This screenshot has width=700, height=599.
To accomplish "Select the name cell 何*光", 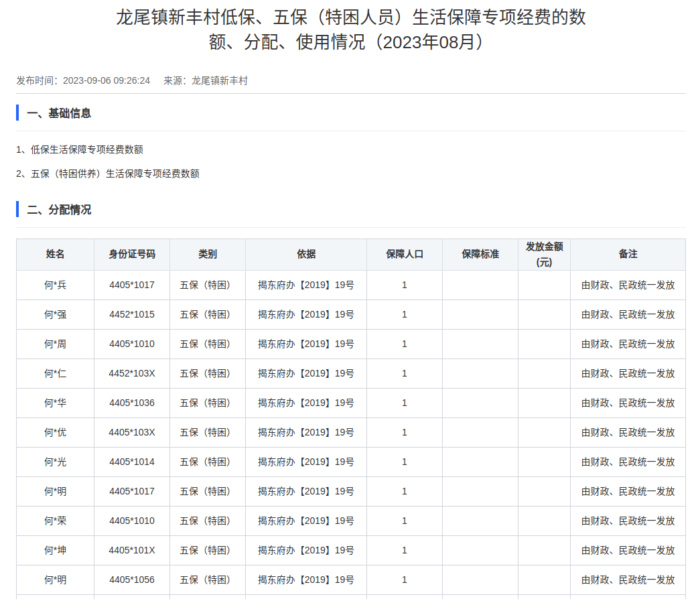I will coord(56,462).
